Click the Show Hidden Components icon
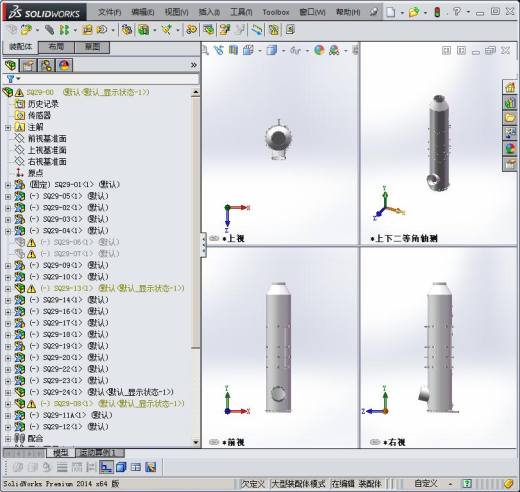520x492 pixels. [x=127, y=30]
